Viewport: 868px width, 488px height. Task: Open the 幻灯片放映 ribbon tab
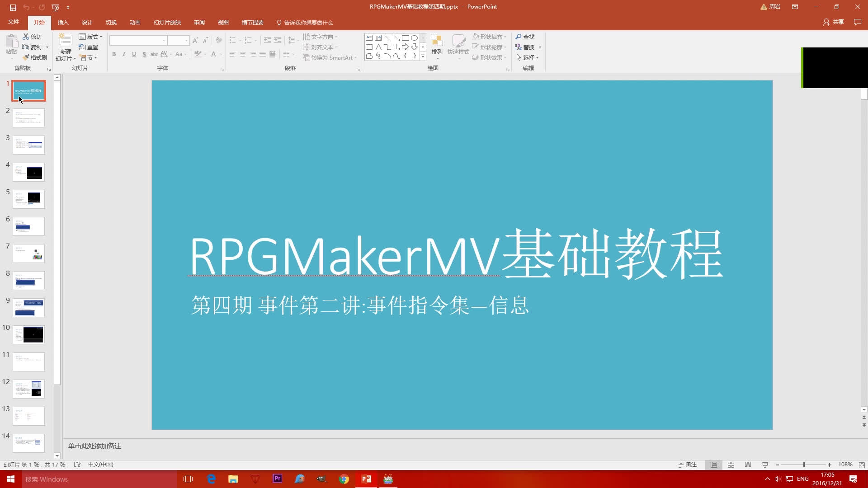click(166, 22)
